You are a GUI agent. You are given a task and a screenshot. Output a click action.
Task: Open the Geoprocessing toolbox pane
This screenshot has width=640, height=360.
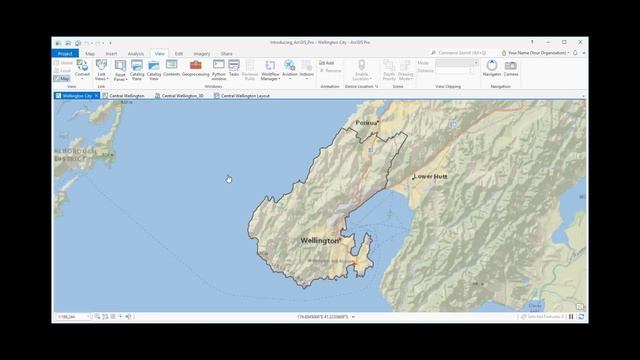(x=196, y=68)
